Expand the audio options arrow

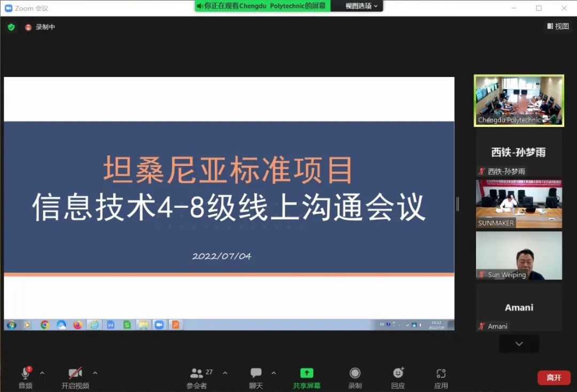(x=42, y=373)
